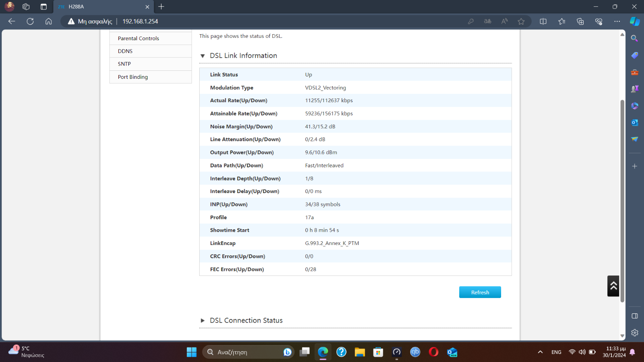Select the Actual Rate value text
This screenshot has width=644, height=362.
(329, 101)
